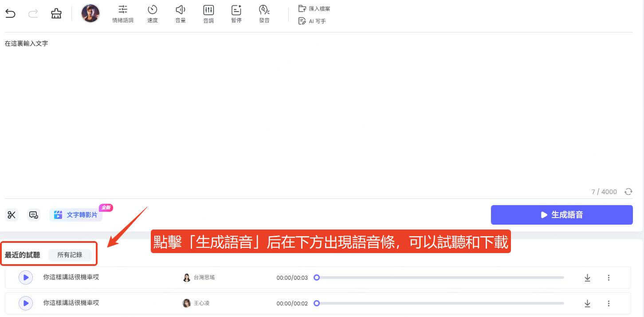Download the 王心凌 audio clip
This screenshot has height=317, width=644.
click(x=587, y=304)
